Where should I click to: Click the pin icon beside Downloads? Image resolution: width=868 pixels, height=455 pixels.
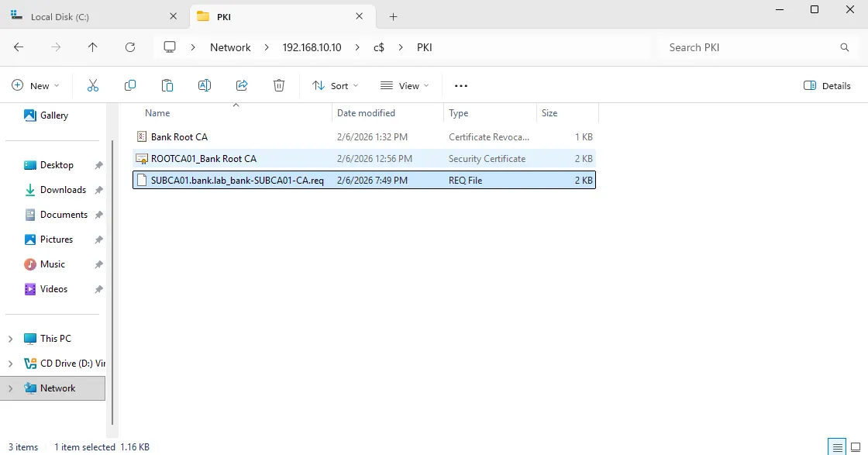pyautogui.click(x=98, y=190)
